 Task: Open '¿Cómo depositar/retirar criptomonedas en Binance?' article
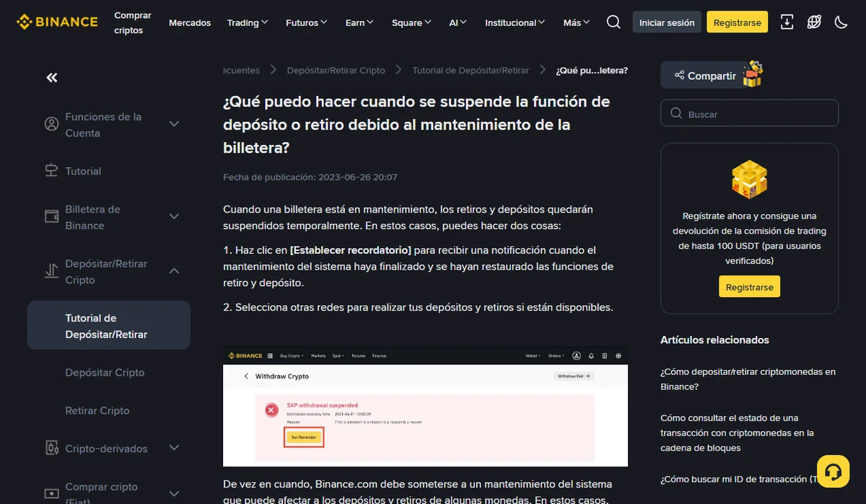pyautogui.click(x=748, y=379)
